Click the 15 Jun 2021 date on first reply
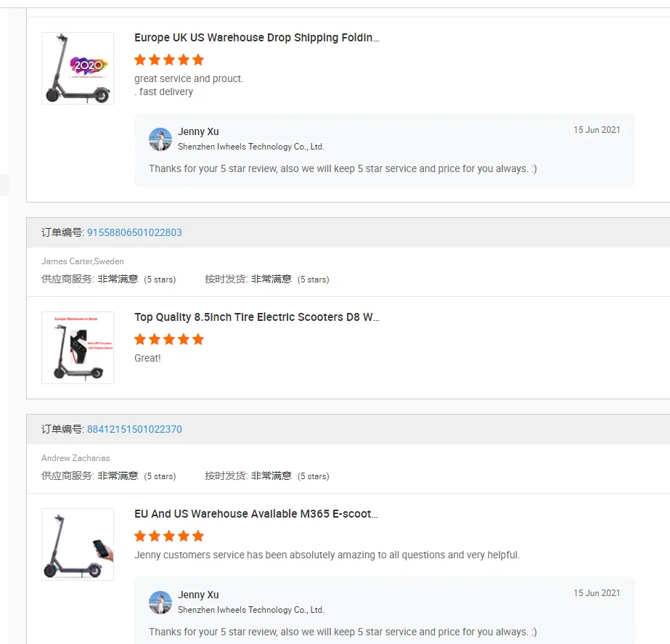Image resolution: width=670 pixels, height=644 pixels. pyautogui.click(x=597, y=130)
